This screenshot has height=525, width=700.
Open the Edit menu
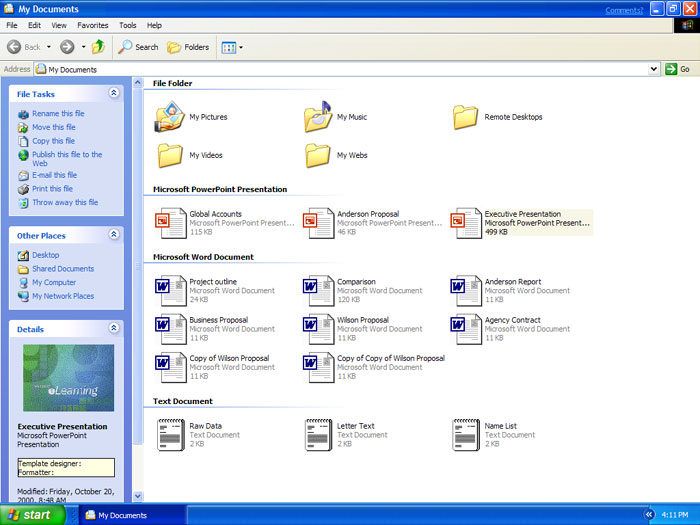[34, 25]
